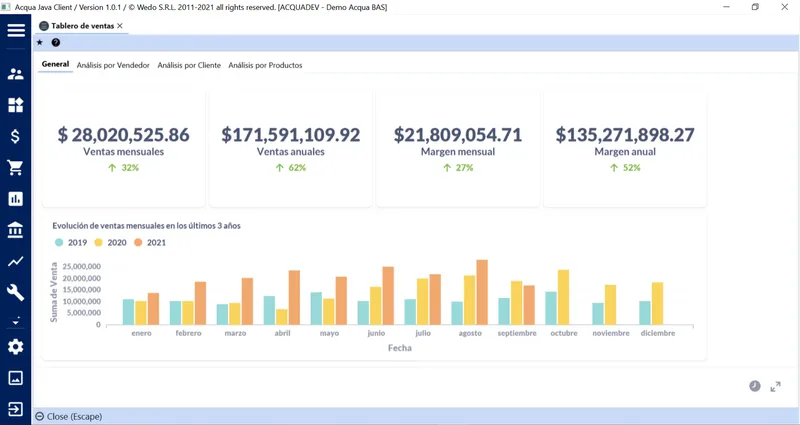
Task: Open the gear settings sidebar icon
Action: tap(16, 347)
